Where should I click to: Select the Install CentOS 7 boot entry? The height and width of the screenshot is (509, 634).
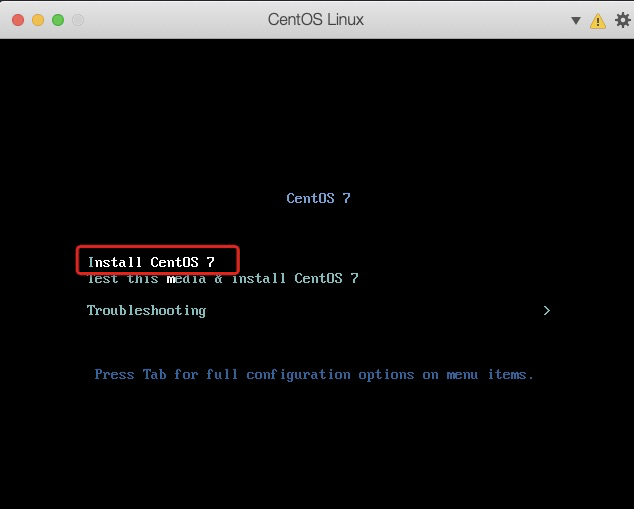click(x=151, y=262)
